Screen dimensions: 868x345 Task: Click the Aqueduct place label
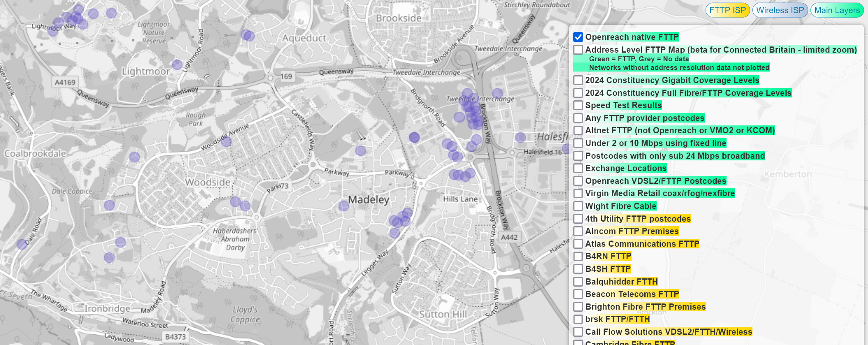pos(304,38)
